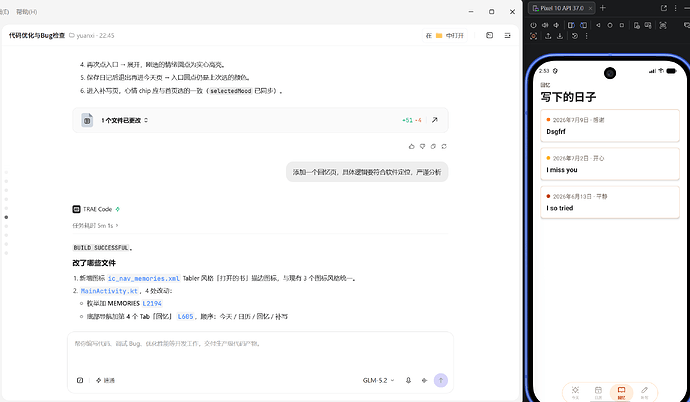Expand the task duration 5m 1s details

click(95, 226)
